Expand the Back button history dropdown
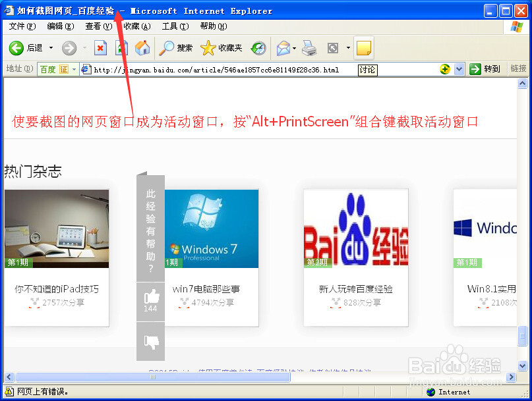 tap(51, 48)
